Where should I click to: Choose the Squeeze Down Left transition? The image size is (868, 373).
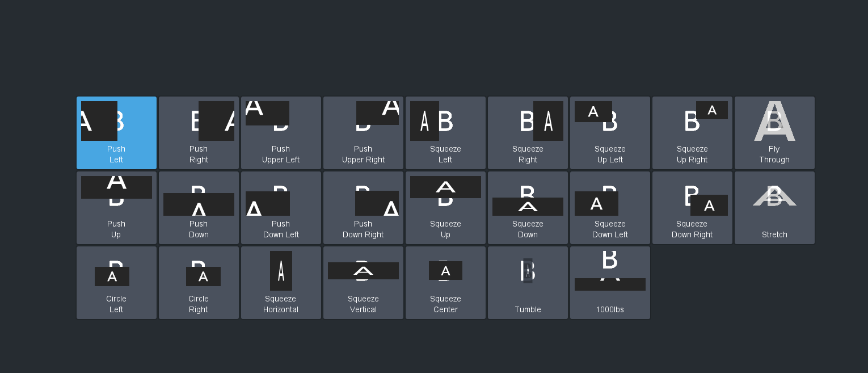tap(610, 208)
